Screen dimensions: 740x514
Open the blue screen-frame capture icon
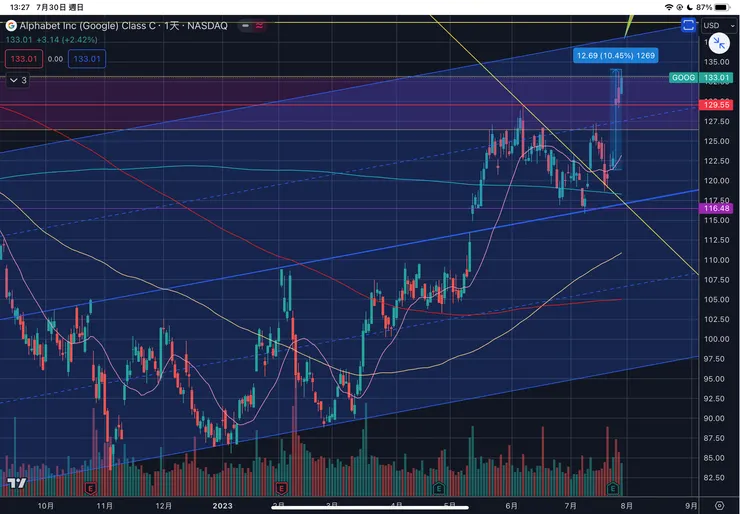click(x=688, y=25)
